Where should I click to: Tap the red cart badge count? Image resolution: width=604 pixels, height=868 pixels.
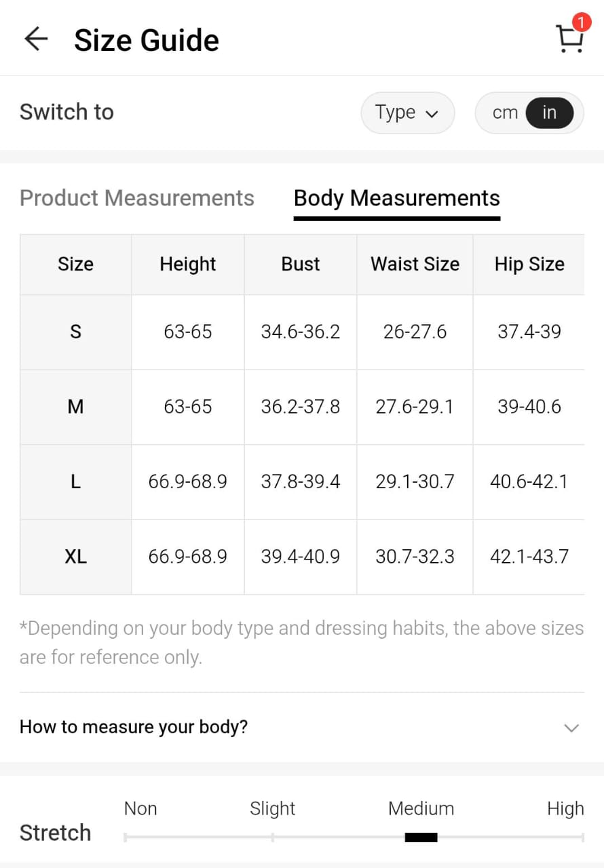(581, 22)
